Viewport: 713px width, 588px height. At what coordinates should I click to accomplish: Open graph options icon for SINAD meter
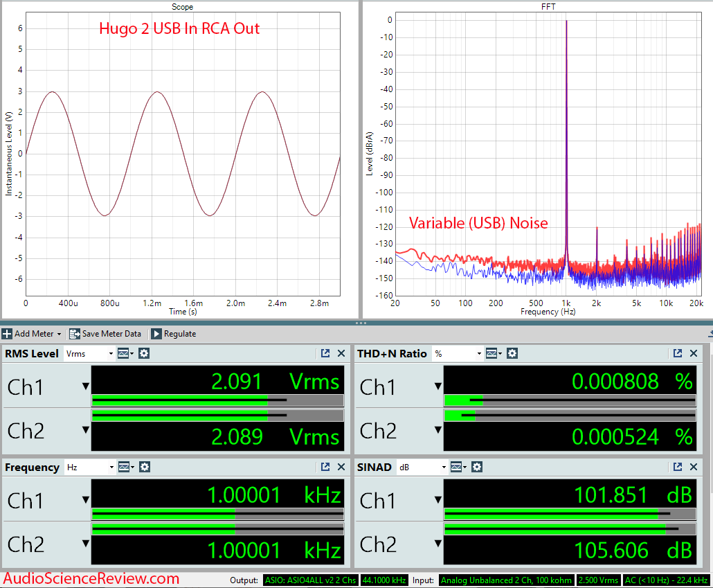tap(458, 467)
